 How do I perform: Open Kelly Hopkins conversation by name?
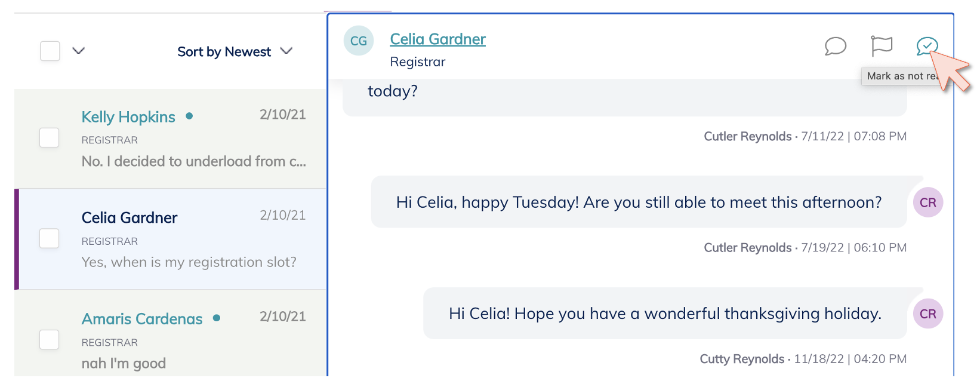click(x=128, y=117)
